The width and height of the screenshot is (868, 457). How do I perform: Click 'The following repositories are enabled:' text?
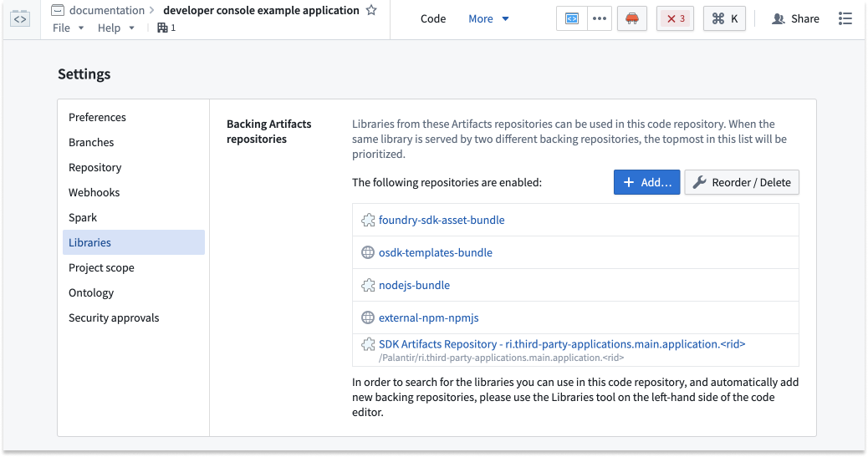pos(447,182)
